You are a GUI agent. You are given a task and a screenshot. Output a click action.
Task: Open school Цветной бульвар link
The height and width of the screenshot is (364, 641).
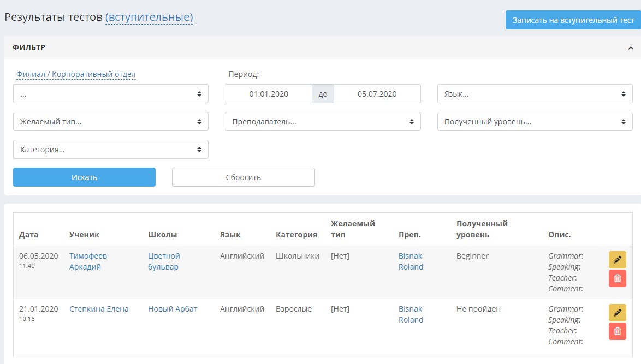point(164,261)
